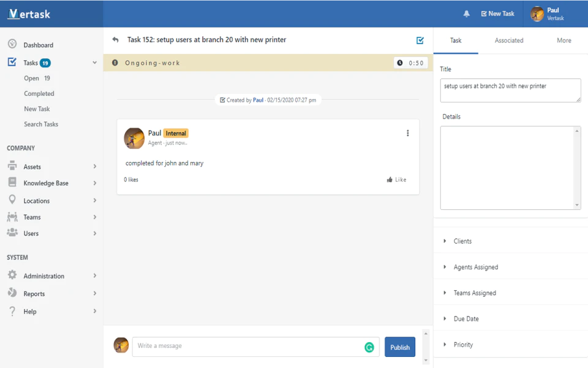The height and width of the screenshot is (368, 588).
Task: Expand the Locations arrow
Action: click(x=95, y=201)
